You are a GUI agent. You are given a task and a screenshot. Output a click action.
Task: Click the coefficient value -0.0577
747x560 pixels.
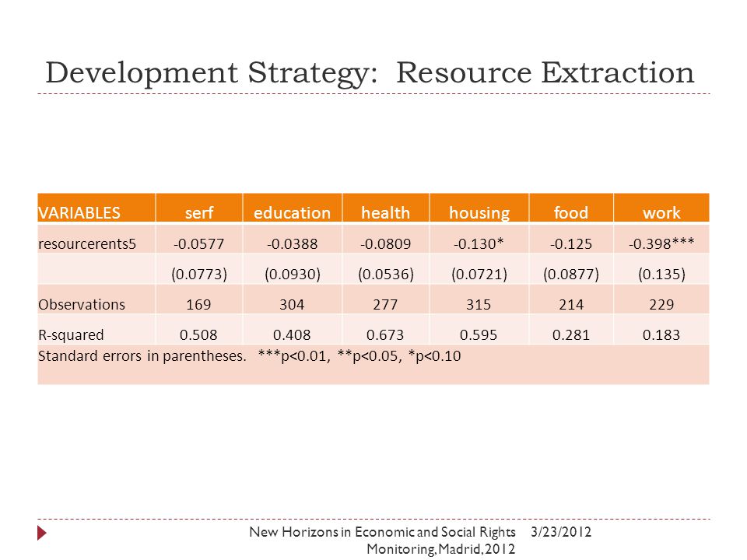click(x=198, y=243)
